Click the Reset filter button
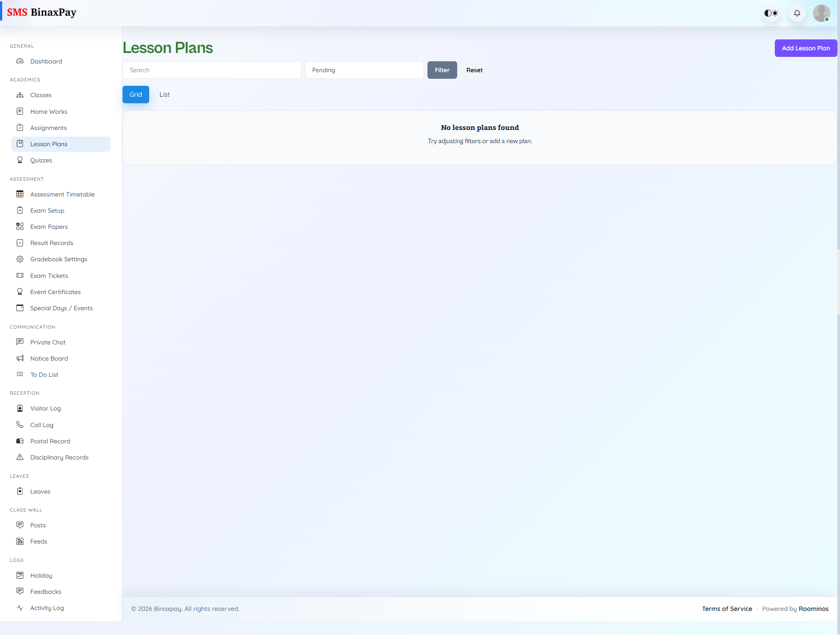The image size is (840, 635). pos(474,70)
